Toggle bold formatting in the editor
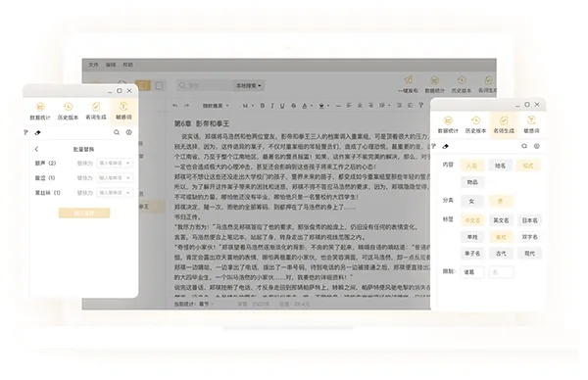The image size is (588, 380). (x=262, y=106)
